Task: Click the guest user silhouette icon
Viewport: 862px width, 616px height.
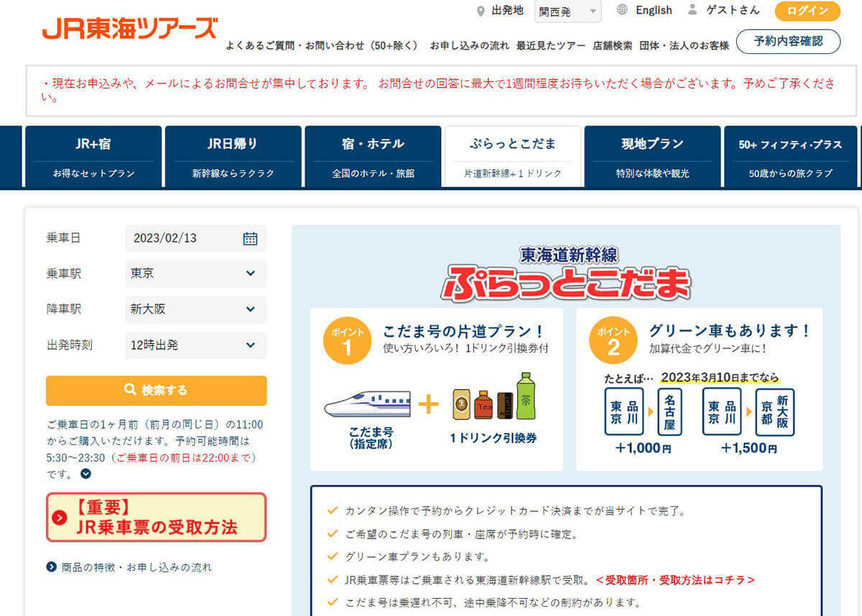Action: click(x=692, y=10)
